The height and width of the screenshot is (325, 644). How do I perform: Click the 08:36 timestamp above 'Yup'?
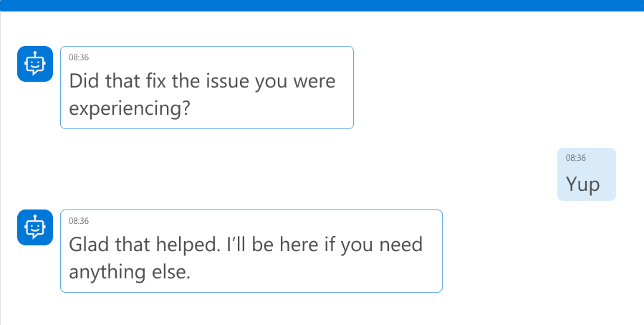pyautogui.click(x=575, y=158)
